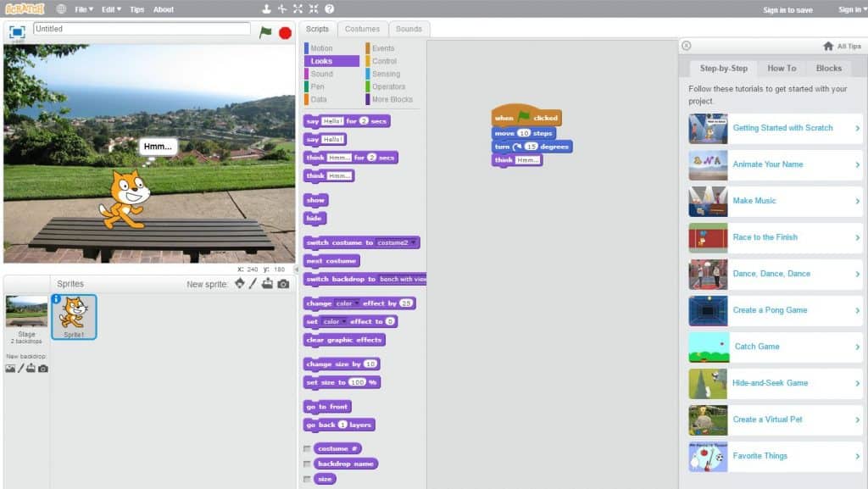
Task: Open the Sign in dropdown
Action: tap(853, 9)
